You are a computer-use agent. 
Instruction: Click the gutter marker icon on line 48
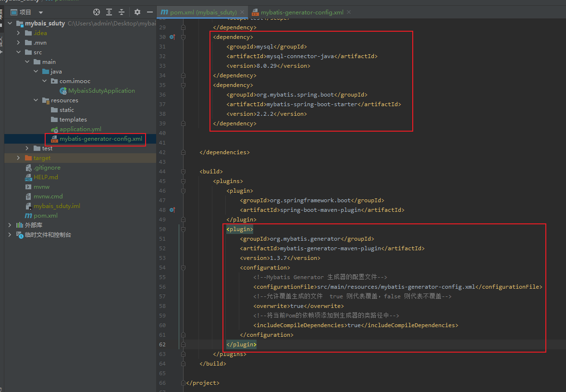(x=172, y=210)
